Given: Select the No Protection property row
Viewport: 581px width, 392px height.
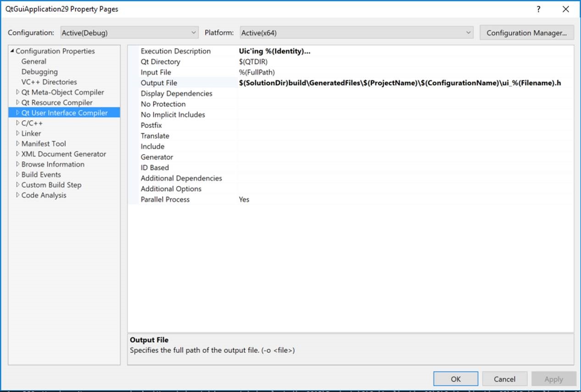Looking at the screenshot, I should [163, 104].
